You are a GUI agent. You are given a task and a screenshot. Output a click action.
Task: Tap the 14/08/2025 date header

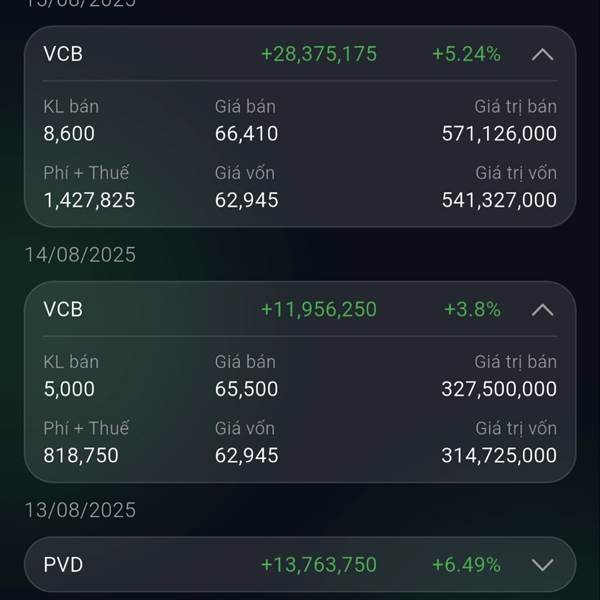point(80,254)
